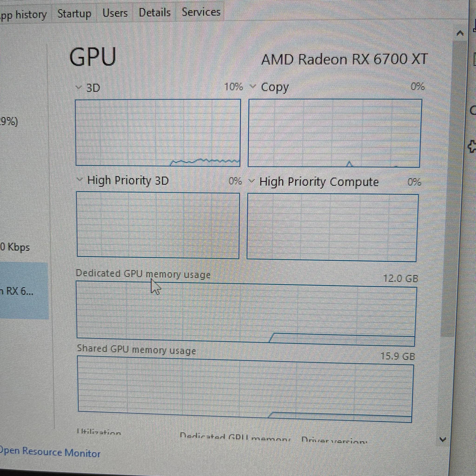Image resolution: width=476 pixels, height=476 pixels.
Task: Click the 0 Kbps sidebar network entry
Action: pyautogui.click(x=15, y=247)
